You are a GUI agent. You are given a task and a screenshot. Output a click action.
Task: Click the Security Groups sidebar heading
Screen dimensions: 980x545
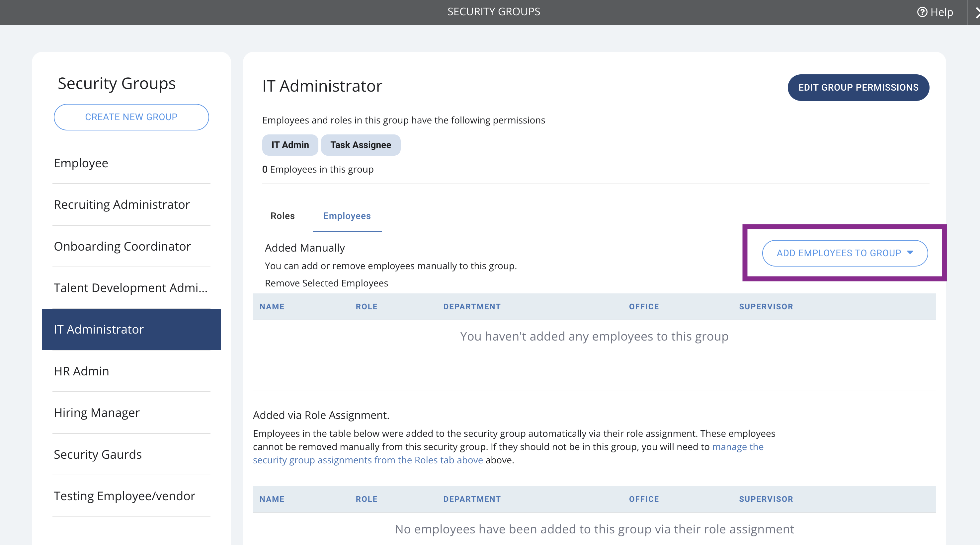117,84
